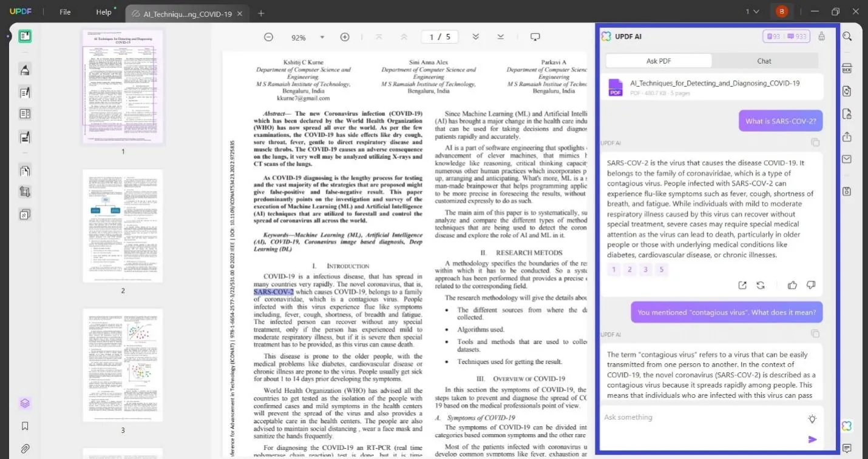Open the Organize Pages tool
Screen dimensions: 868x459
tap(25, 170)
